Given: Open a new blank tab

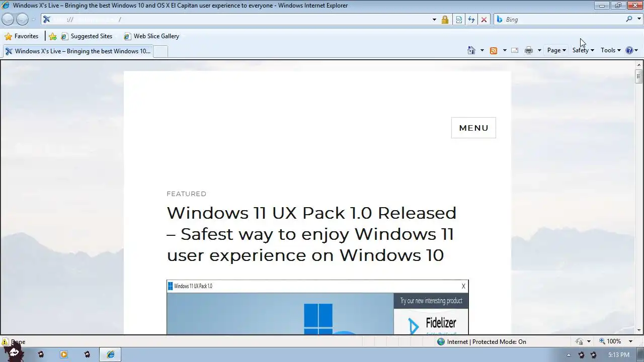Looking at the screenshot, I should tap(160, 51).
